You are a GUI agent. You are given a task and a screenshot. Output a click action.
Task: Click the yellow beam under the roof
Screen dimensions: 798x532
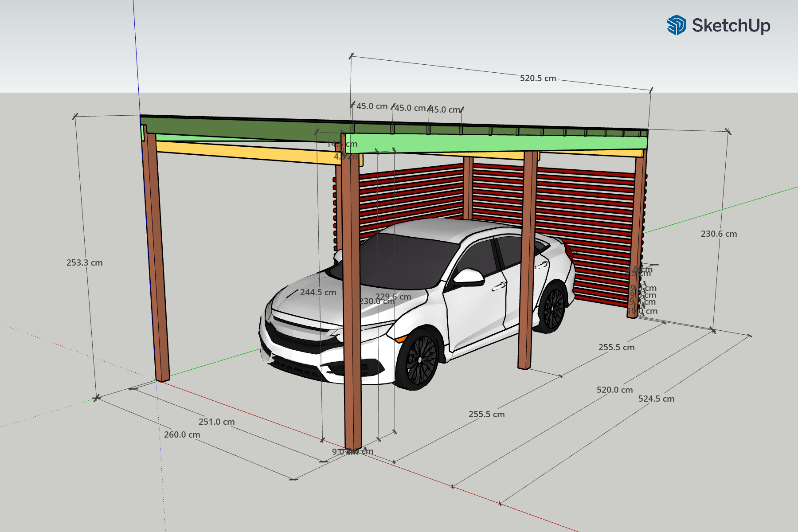(x=244, y=152)
